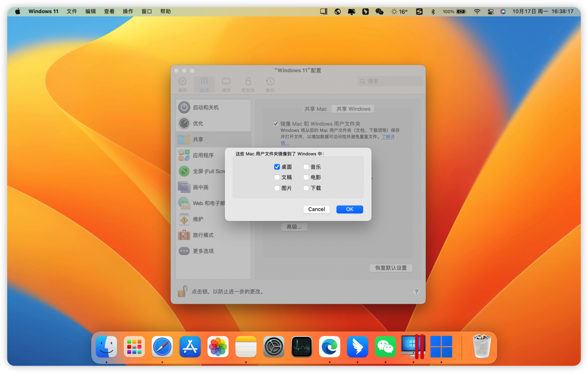Select Web 和电子邮件 in the sidebar

coord(200,203)
